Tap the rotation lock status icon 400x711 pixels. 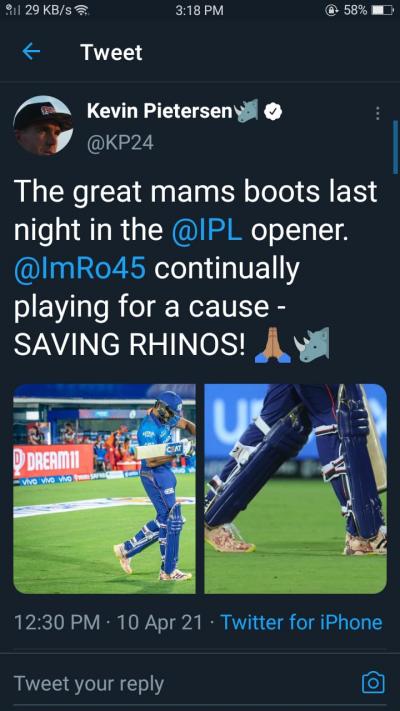[x=332, y=10]
